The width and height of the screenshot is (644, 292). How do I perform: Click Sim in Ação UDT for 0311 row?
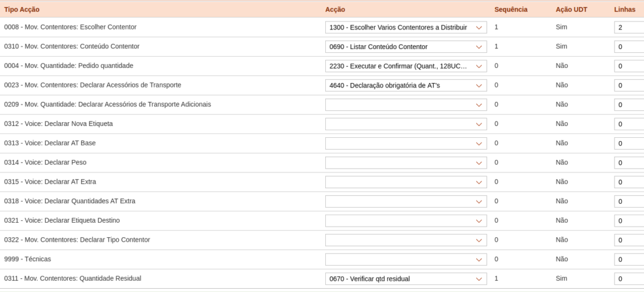[x=561, y=278]
